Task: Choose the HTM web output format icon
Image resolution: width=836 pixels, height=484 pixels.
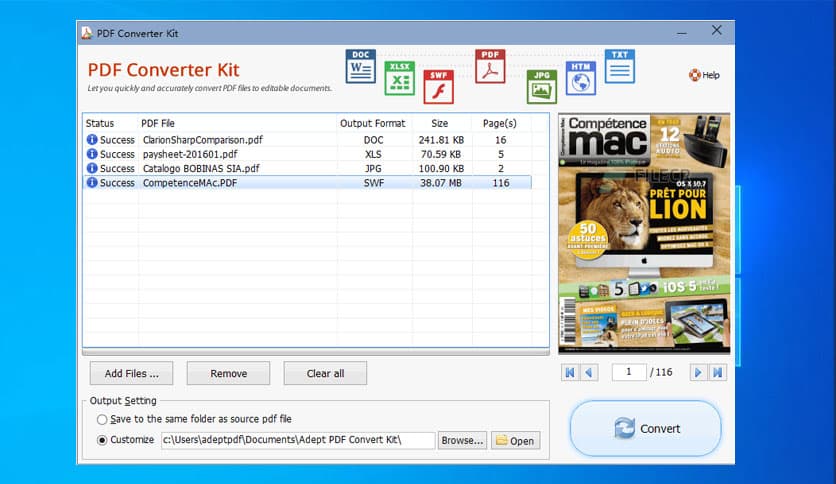Action: [581, 78]
